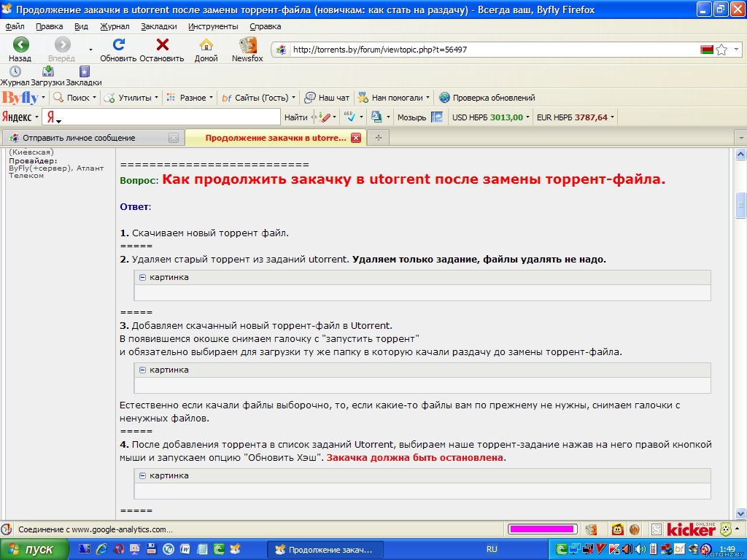Click the Yandex page translate icon
This screenshot has height=560, width=747.
[377, 117]
